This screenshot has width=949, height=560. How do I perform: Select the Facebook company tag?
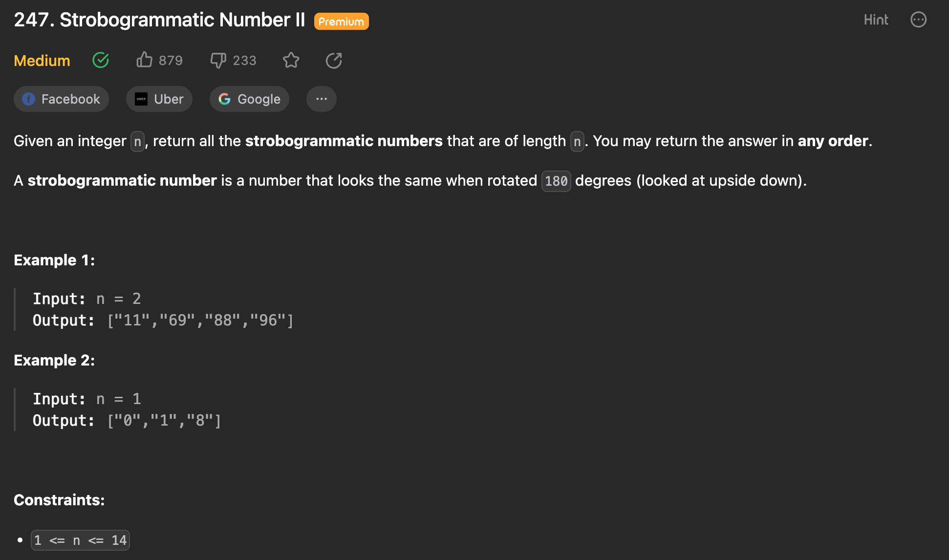click(x=61, y=99)
